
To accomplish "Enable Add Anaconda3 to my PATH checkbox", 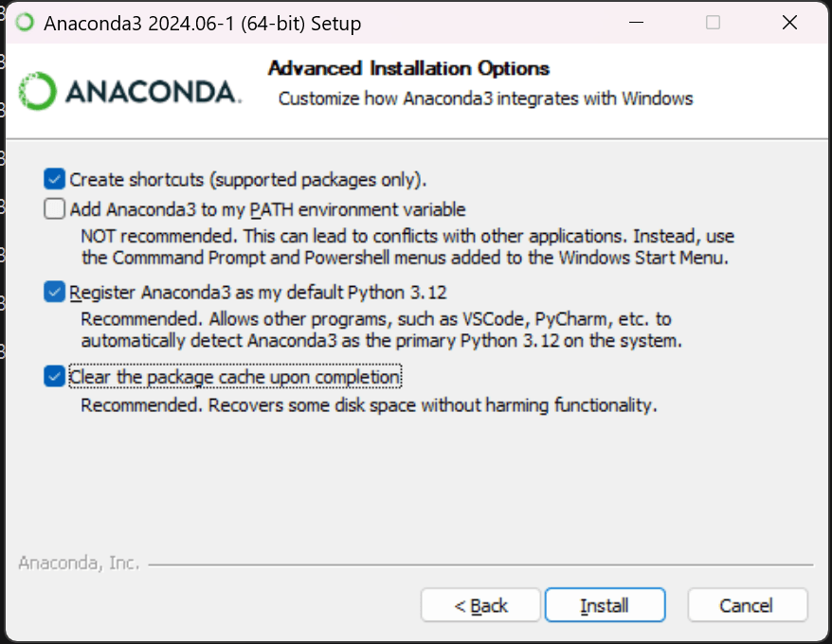I will point(55,208).
